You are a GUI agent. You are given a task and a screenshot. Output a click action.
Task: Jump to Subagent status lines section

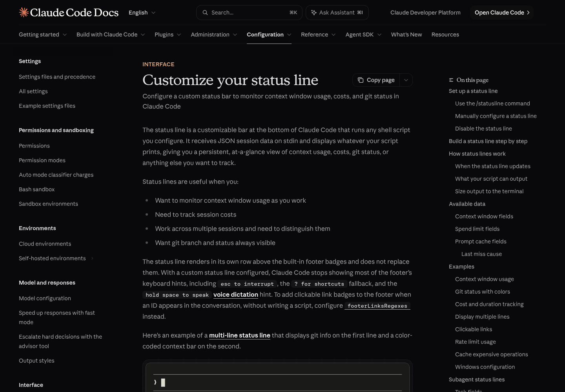click(477, 379)
